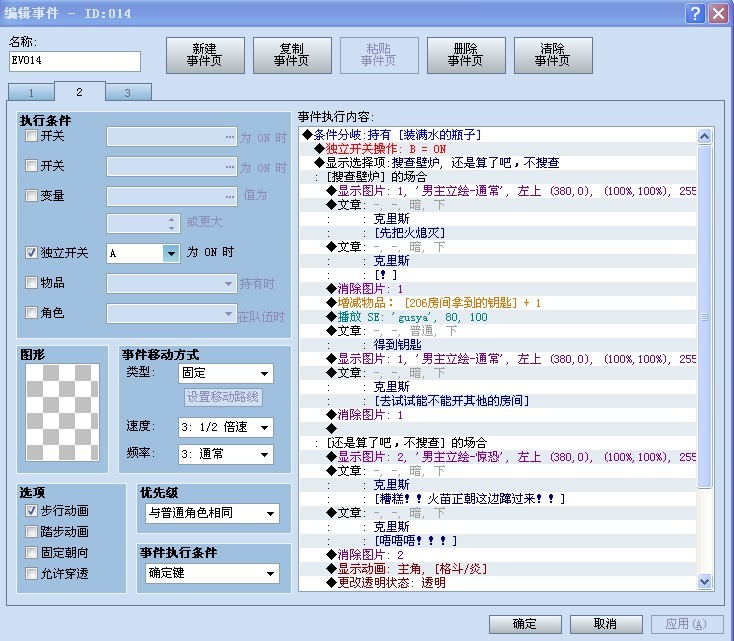734x641 pixels.
Task: Enable the 固定朝向 option
Action: (31, 553)
